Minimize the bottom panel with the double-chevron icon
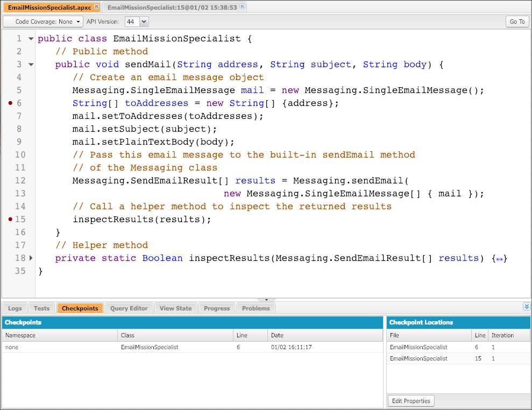 pos(527,307)
